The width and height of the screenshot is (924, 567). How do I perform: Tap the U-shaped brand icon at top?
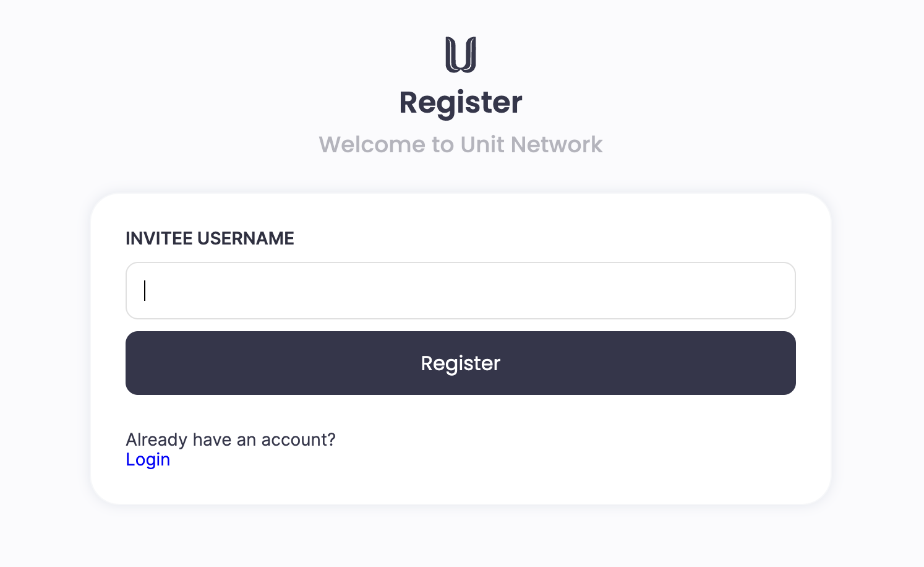[x=461, y=54]
